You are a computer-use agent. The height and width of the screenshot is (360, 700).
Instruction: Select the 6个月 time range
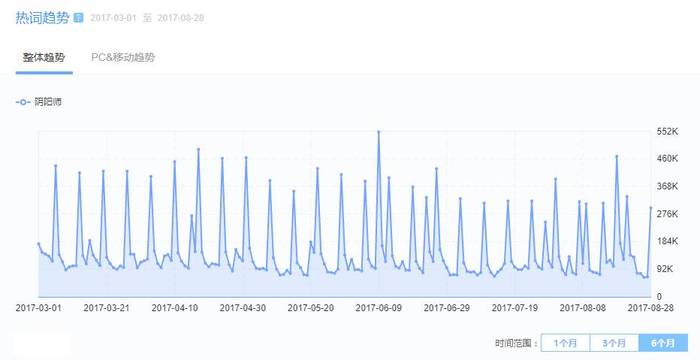(663, 343)
